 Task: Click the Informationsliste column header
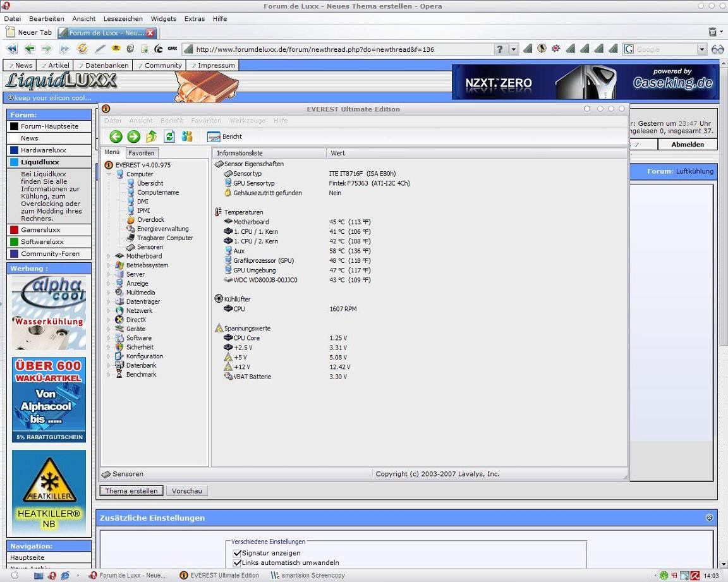(x=269, y=153)
